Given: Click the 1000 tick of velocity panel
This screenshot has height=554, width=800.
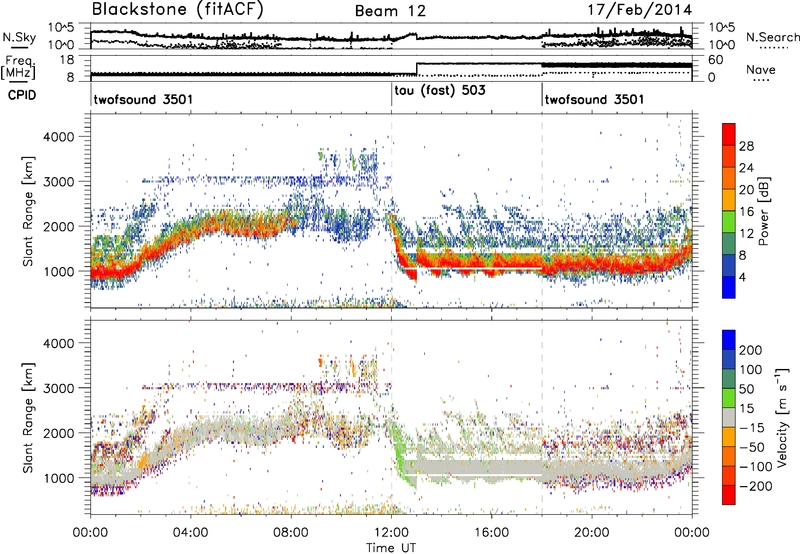Looking at the screenshot, I should pyautogui.click(x=59, y=478).
